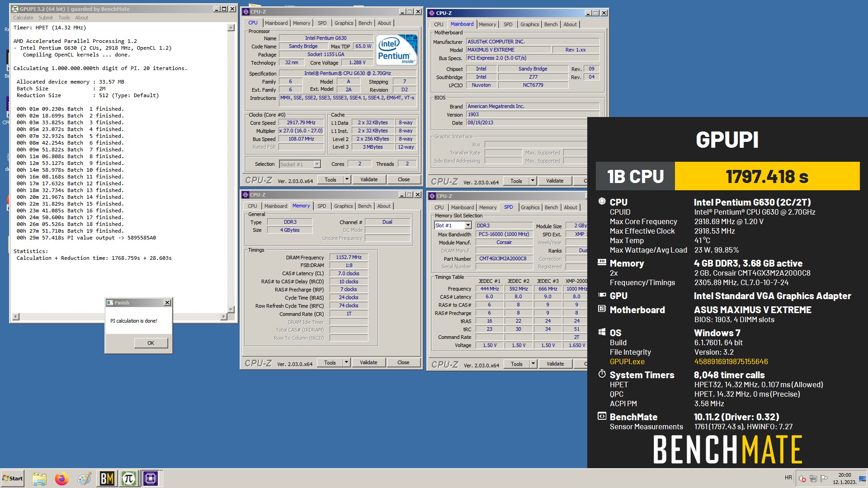Screen dimensions: 868x488
Task: Close the Finish dialog with X
Action: (167, 303)
